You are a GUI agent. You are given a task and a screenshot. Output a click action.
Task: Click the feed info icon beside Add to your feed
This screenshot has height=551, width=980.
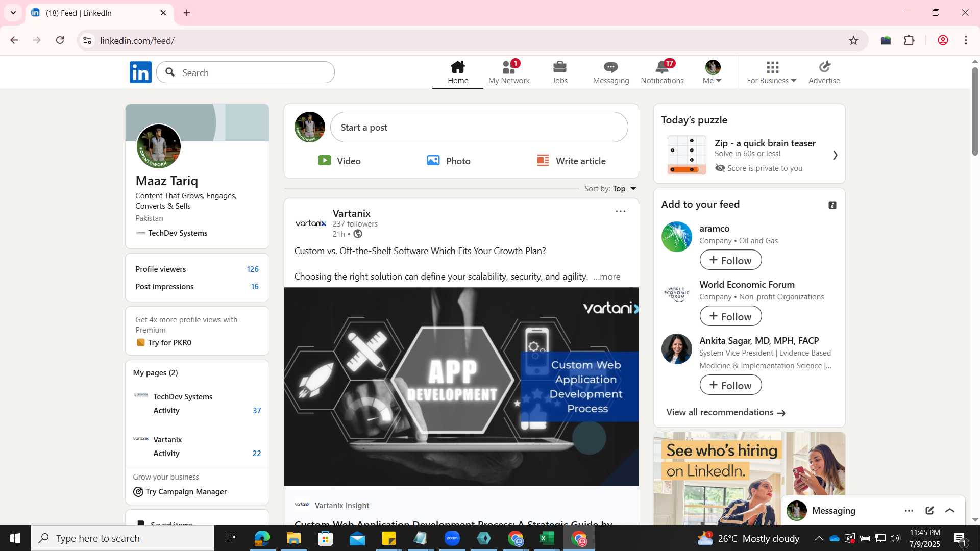click(x=832, y=205)
